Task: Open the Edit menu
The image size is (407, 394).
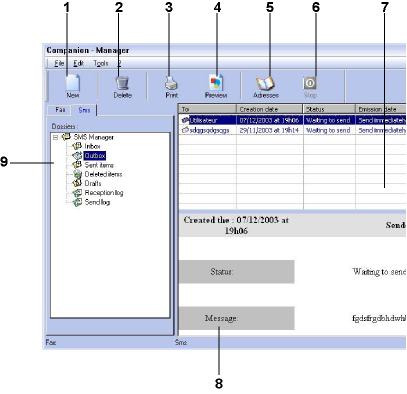Action: click(78, 63)
